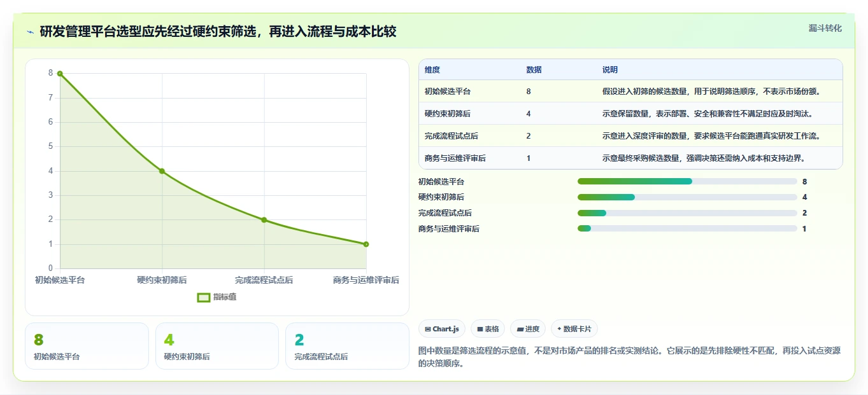Click the footnote paragraph starting 图中数量是筛选流程
Image resolution: width=868 pixels, height=395 pixels.
[x=629, y=357]
